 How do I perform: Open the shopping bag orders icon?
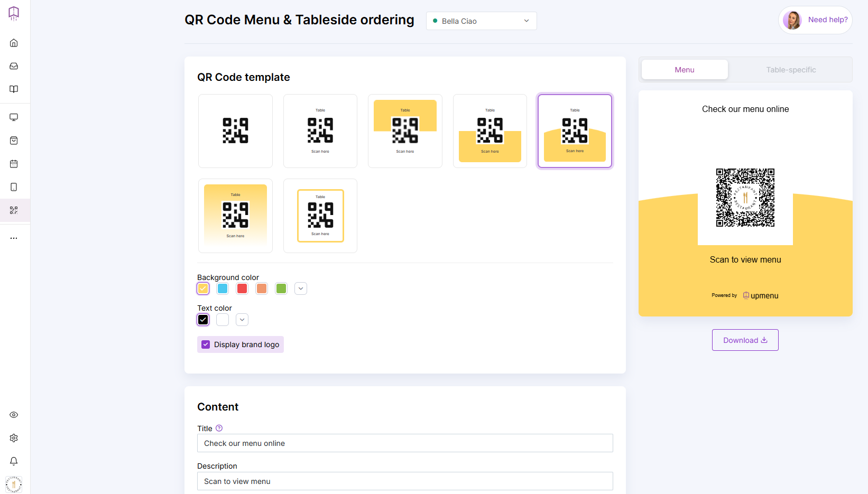click(14, 141)
